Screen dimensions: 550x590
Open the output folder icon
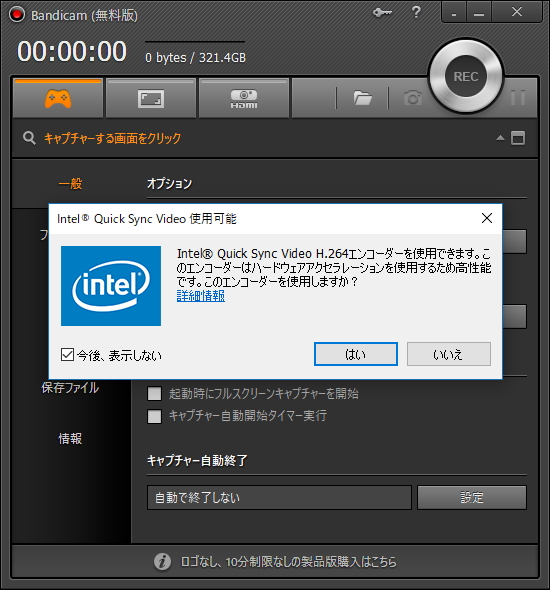(x=362, y=98)
